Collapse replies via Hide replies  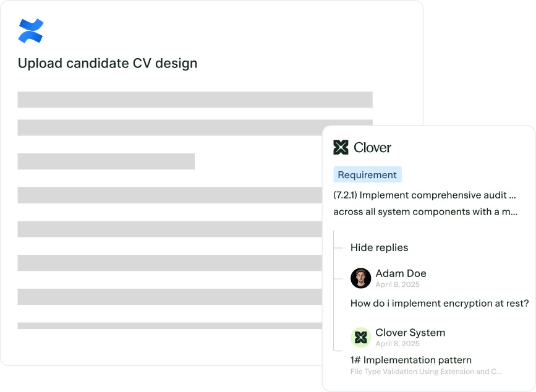[x=380, y=247]
